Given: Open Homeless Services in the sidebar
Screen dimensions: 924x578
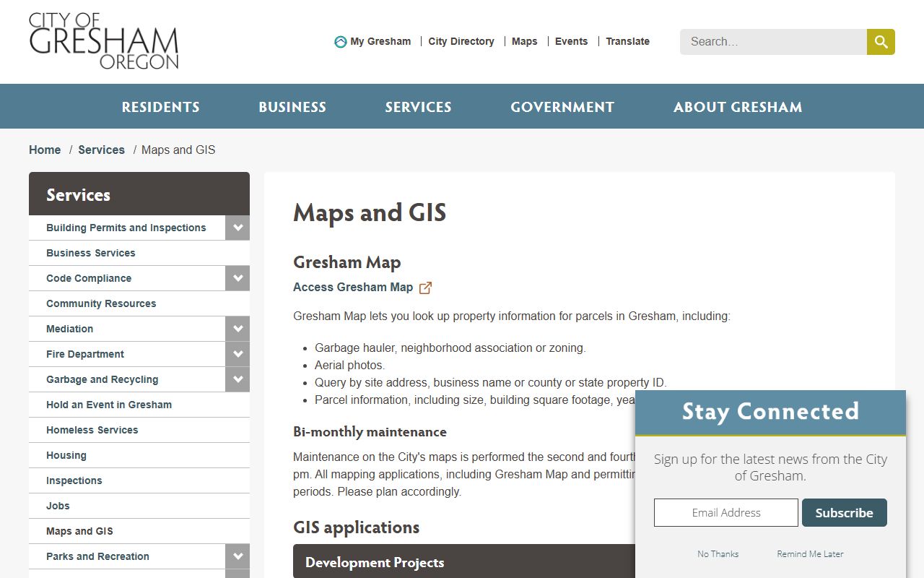Looking at the screenshot, I should tap(92, 430).
